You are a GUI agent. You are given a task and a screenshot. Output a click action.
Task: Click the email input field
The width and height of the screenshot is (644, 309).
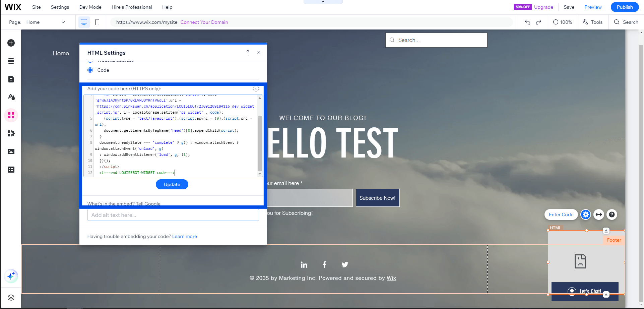pyautogui.click(x=310, y=198)
